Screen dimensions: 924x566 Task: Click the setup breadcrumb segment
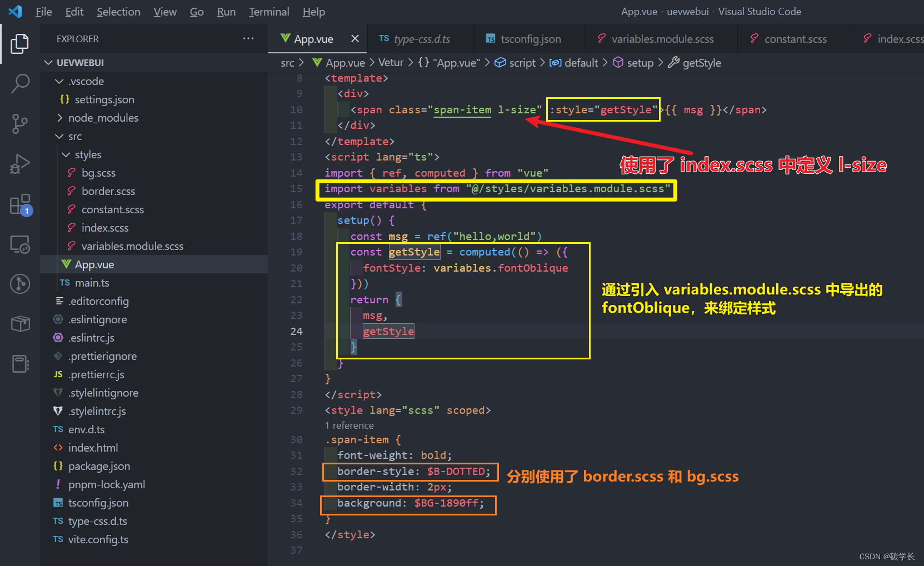(633, 63)
